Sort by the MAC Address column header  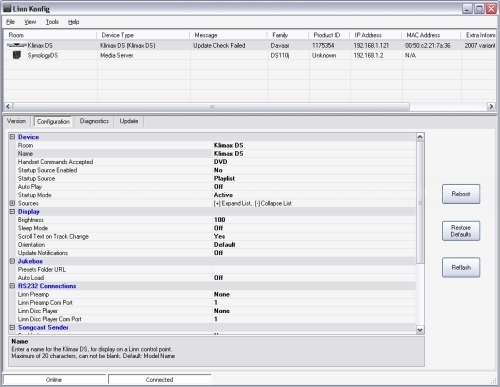coord(431,35)
